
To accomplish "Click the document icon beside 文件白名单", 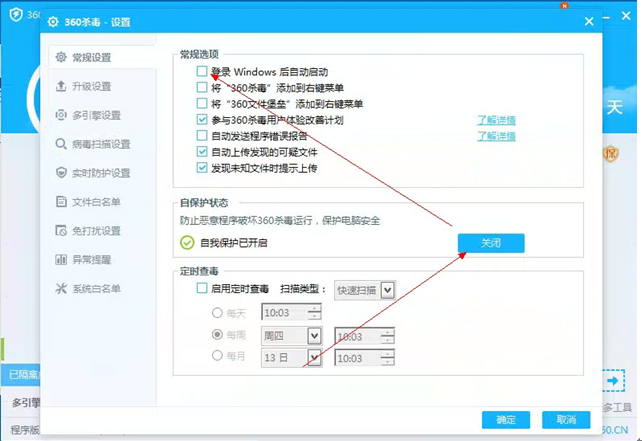I will 62,202.
